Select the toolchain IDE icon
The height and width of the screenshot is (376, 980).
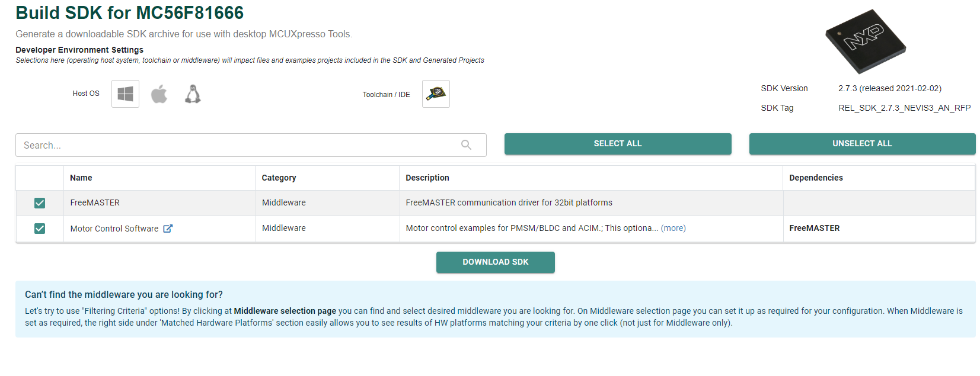(436, 94)
